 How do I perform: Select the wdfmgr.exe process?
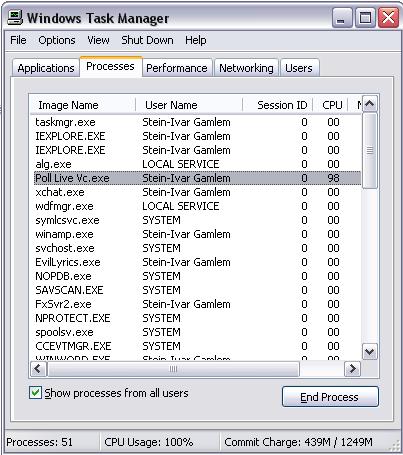197,206
